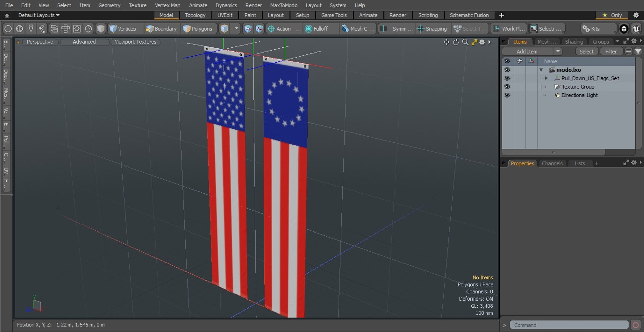Click the viewport rotate icon

[455, 42]
